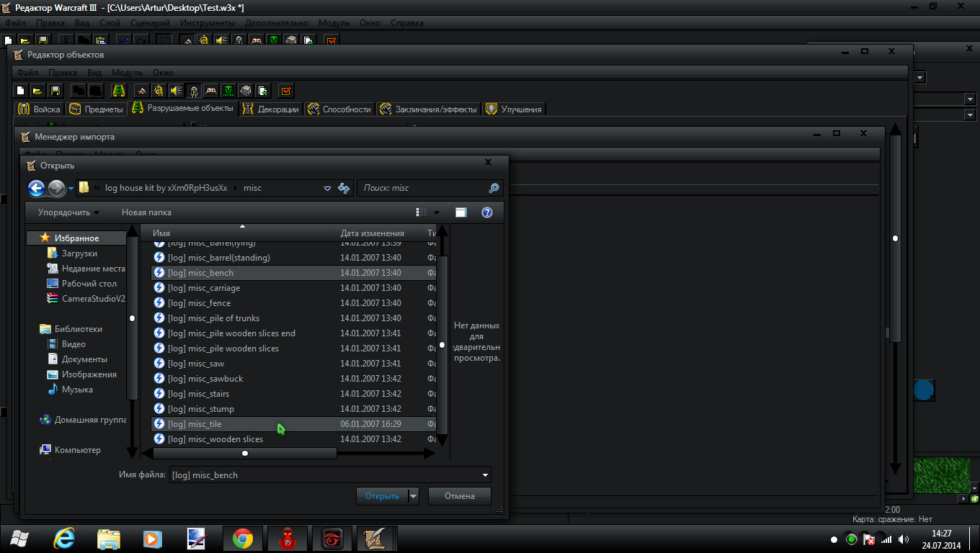Viewport: 980px width, 553px height.
Task: Click the refresh icon next to address bar
Action: (x=344, y=188)
